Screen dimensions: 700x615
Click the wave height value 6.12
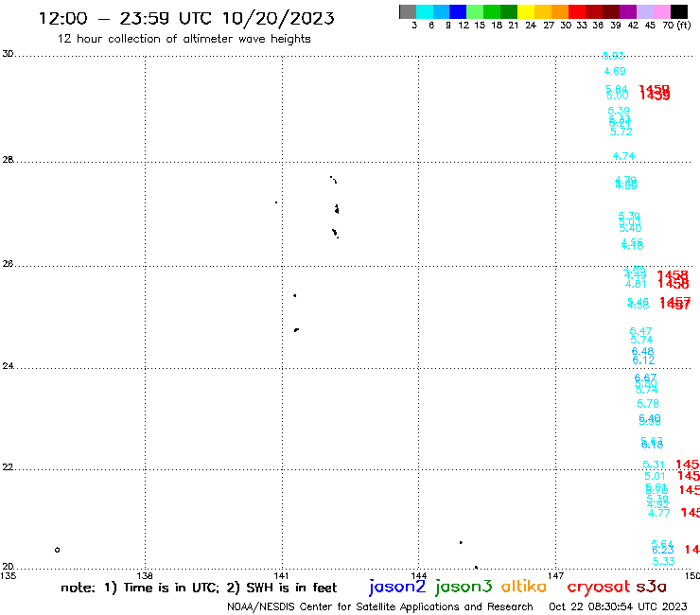[x=643, y=360]
